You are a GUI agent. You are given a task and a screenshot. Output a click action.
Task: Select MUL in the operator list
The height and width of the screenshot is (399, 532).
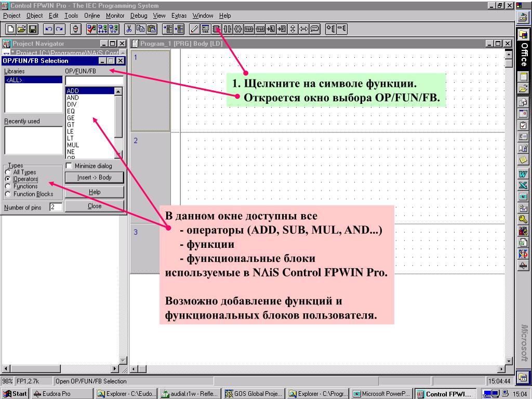(90, 145)
